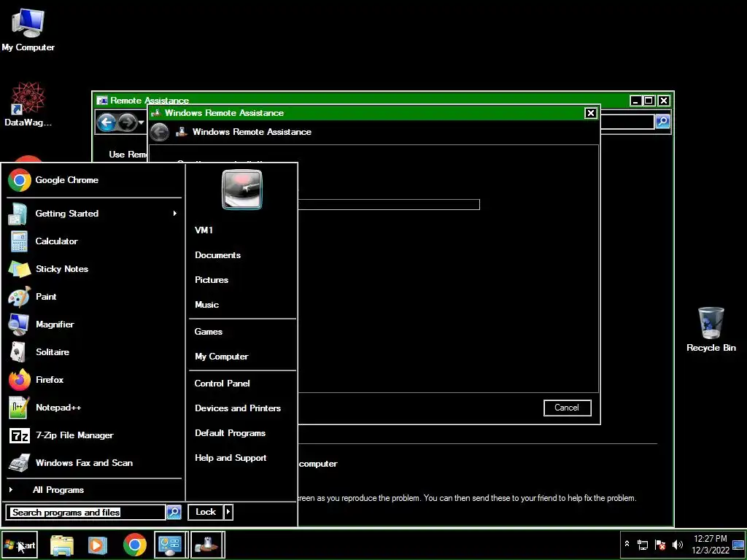Click Chrome icon on the taskbar
The width and height of the screenshot is (747, 560).
tap(135, 545)
